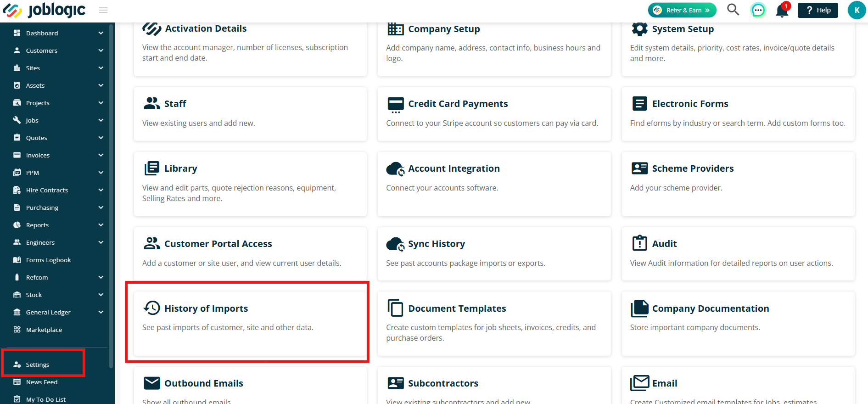
Task: Toggle the hamburger menu beside the logo
Action: [103, 10]
